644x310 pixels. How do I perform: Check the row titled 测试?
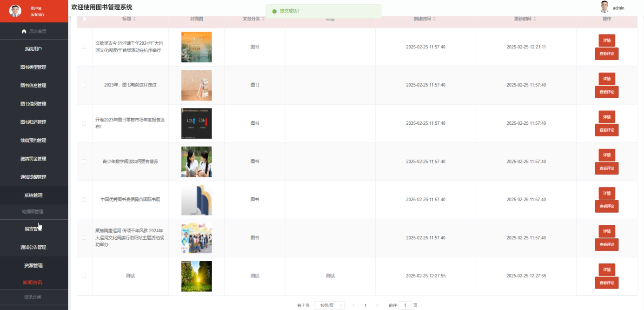coord(84,276)
